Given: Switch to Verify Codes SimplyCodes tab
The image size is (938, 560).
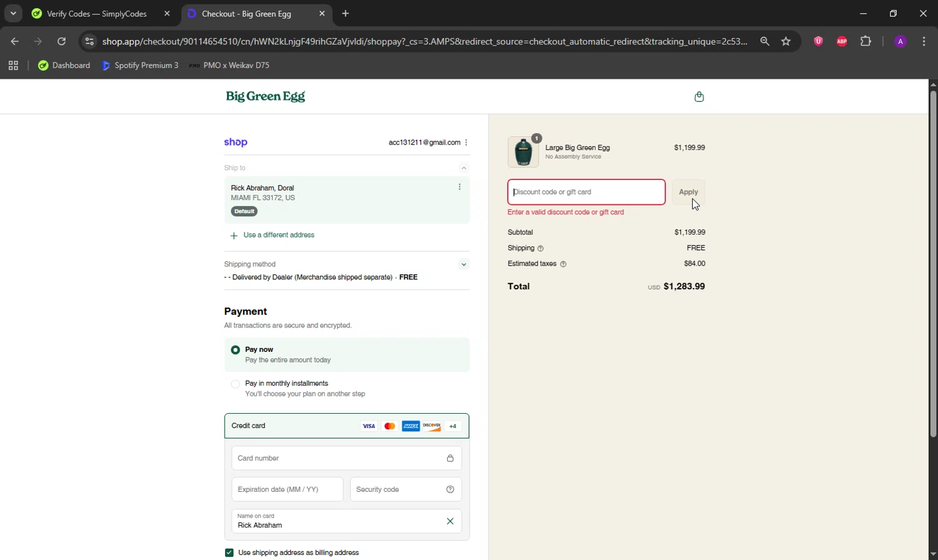Looking at the screenshot, I should tap(97, 14).
